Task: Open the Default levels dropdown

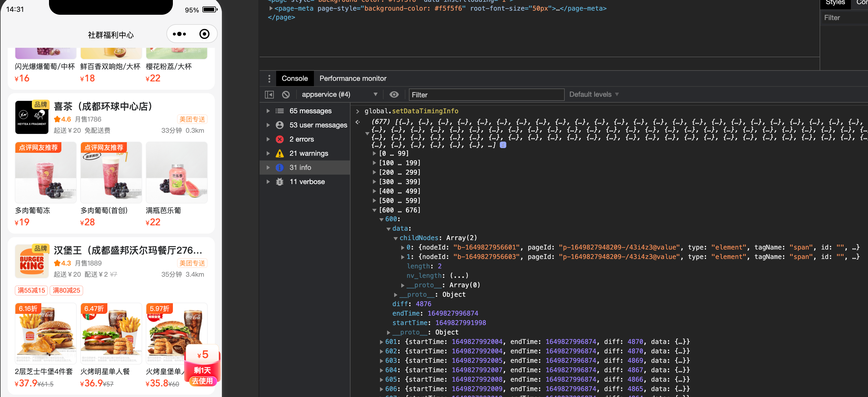Action: [594, 95]
